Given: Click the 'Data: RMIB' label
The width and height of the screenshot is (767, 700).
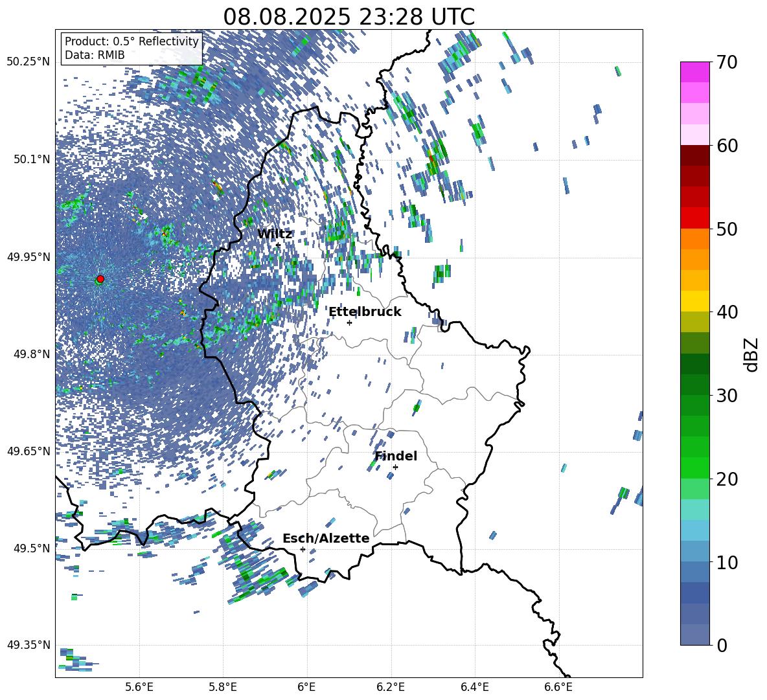Looking at the screenshot, I should click(95, 55).
